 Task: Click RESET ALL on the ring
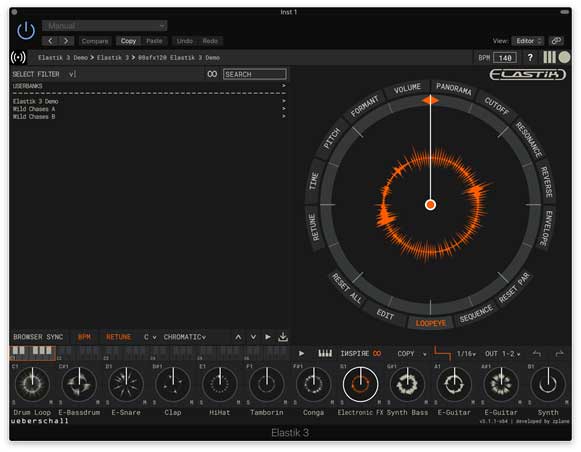click(x=347, y=289)
